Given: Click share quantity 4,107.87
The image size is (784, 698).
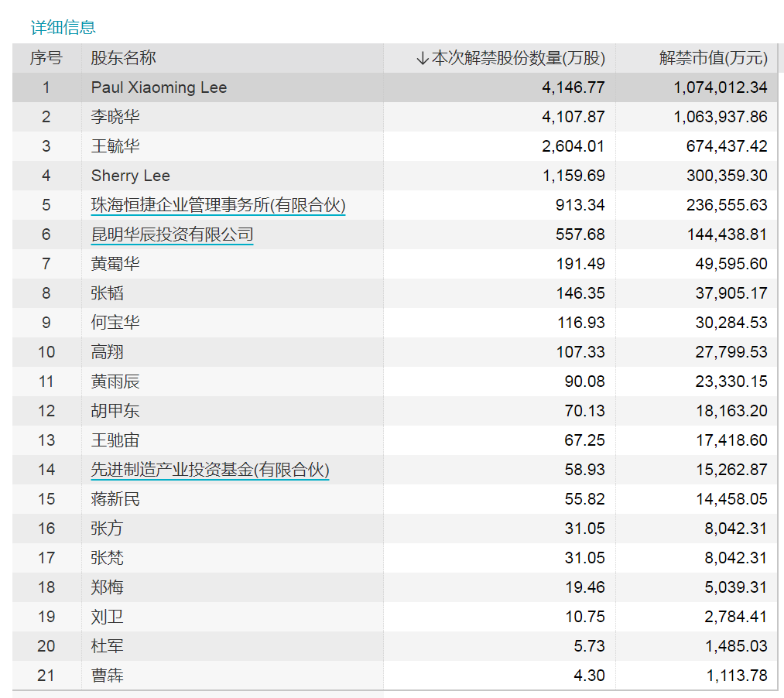Looking at the screenshot, I should 573,117.
